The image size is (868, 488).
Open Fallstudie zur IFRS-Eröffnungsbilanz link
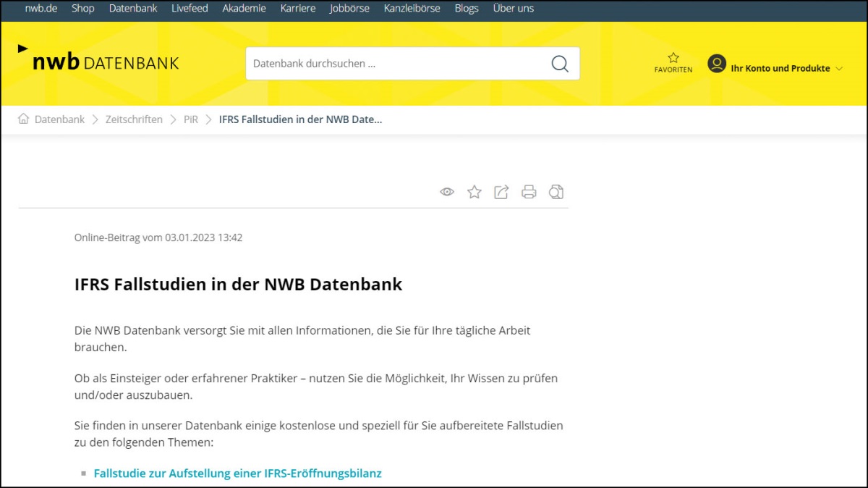pos(237,474)
